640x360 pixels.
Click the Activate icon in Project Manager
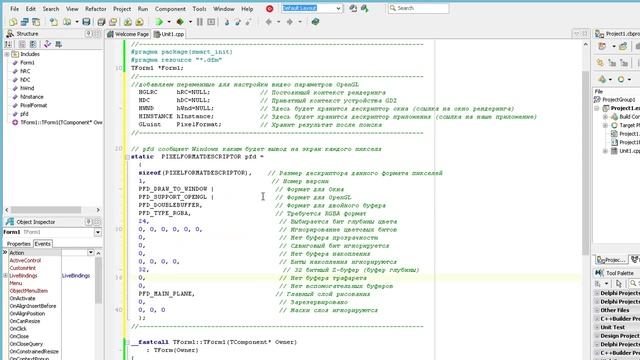pos(602,47)
